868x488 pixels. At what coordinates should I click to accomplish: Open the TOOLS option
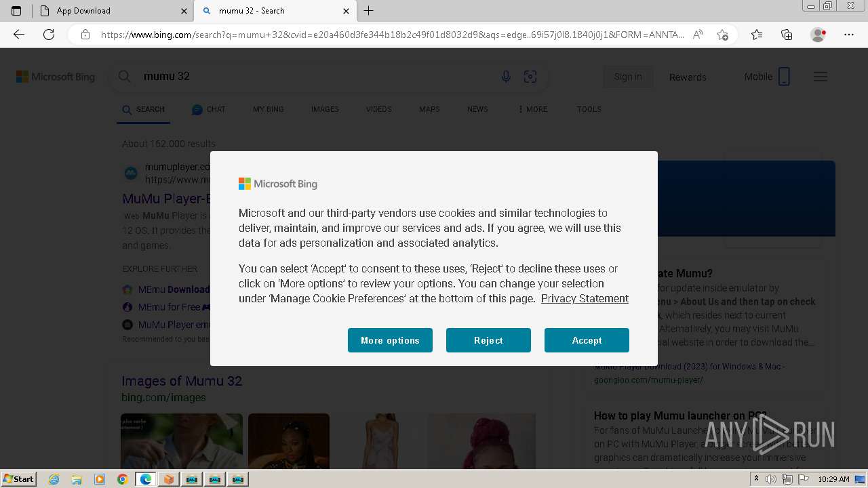589,109
